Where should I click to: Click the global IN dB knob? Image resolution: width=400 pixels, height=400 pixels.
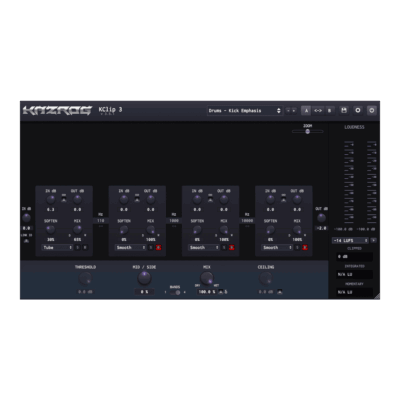tap(26, 218)
